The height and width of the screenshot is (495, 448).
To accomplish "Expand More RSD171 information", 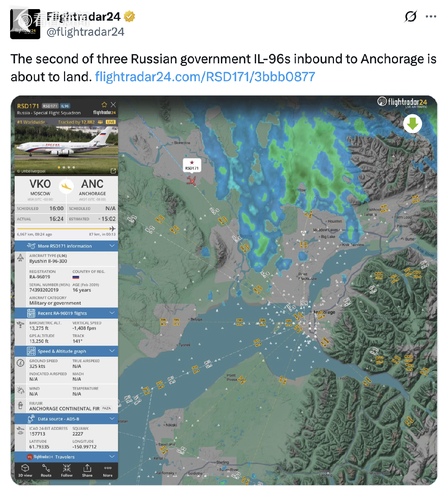I will pyautogui.click(x=66, y=246).
